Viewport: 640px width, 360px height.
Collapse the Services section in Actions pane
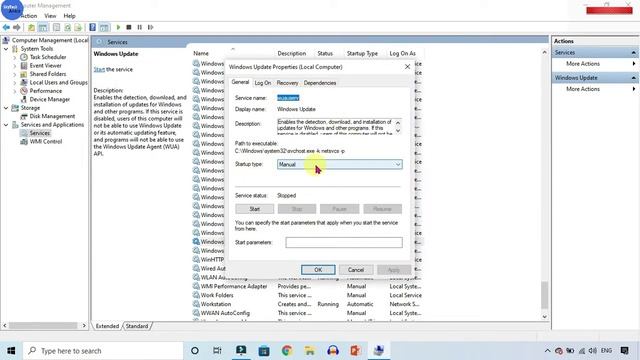pyautogui.click(x=633, y=53)
